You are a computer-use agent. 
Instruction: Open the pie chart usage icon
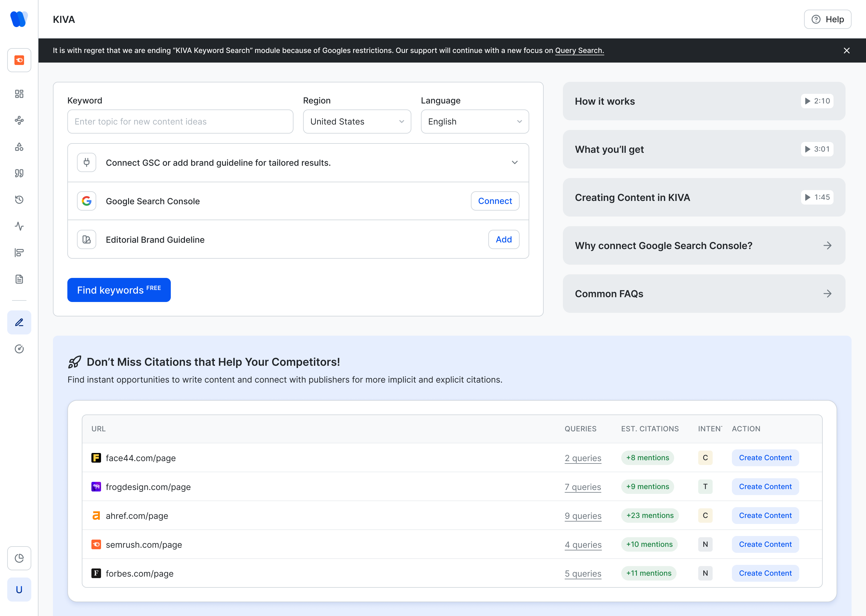pyautogui.click(x=19, y=558)
